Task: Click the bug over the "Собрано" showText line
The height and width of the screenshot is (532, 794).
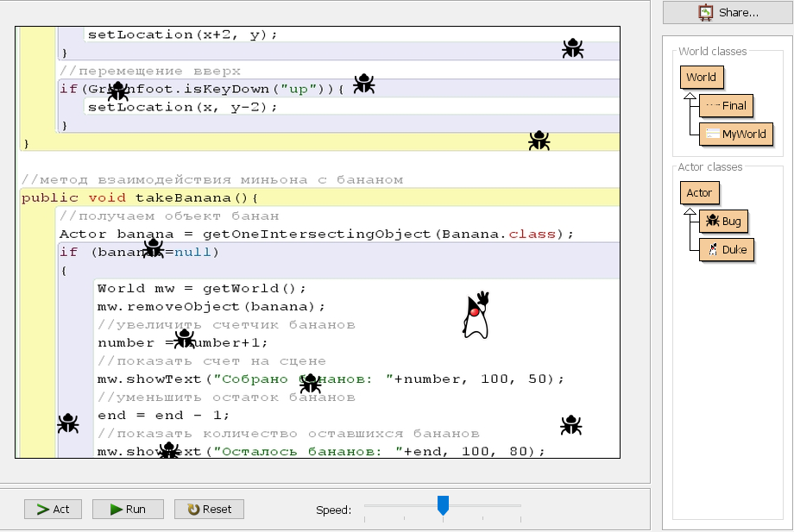Action: [x=310, y=383]
